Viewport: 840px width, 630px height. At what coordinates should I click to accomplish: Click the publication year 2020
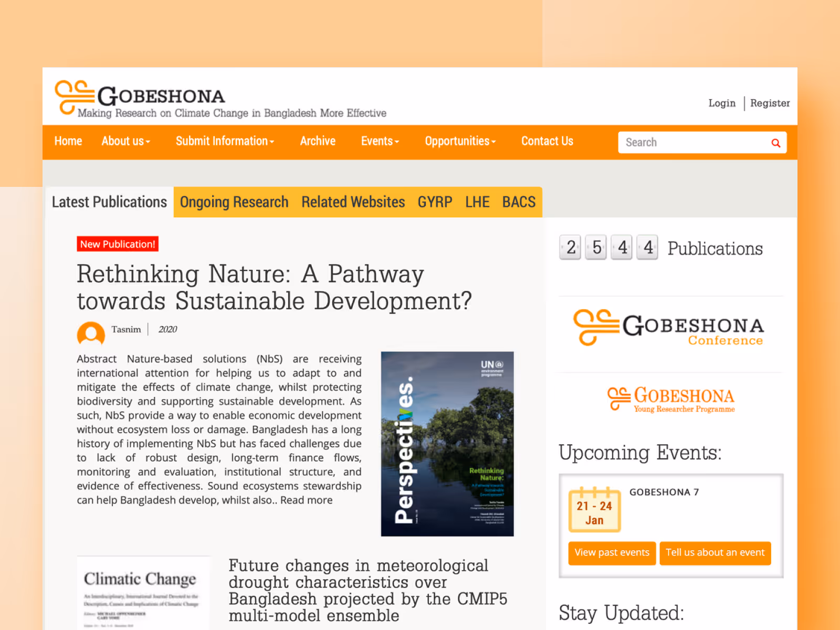tap(167, 329)
